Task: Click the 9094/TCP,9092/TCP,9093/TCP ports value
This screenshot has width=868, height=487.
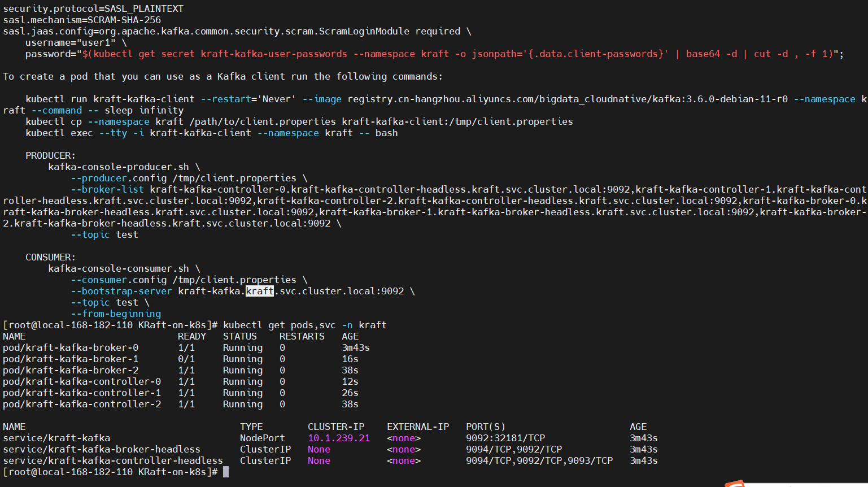Action: tap(539, 461)
